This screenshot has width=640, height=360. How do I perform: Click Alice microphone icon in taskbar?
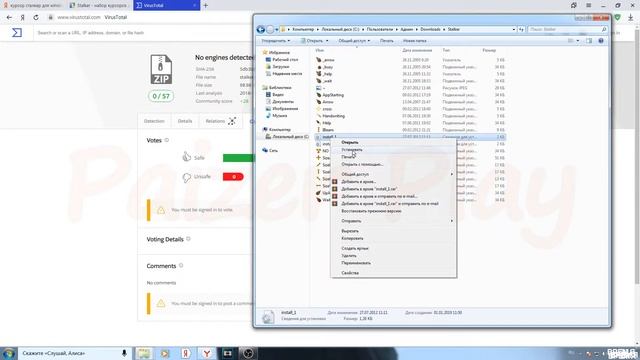124,353
